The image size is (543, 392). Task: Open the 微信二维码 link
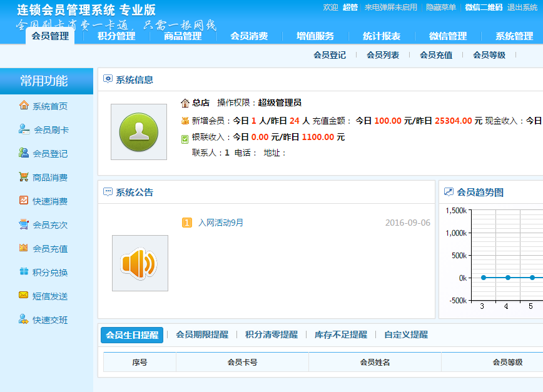pyautogui.click(x=484, y=8)
